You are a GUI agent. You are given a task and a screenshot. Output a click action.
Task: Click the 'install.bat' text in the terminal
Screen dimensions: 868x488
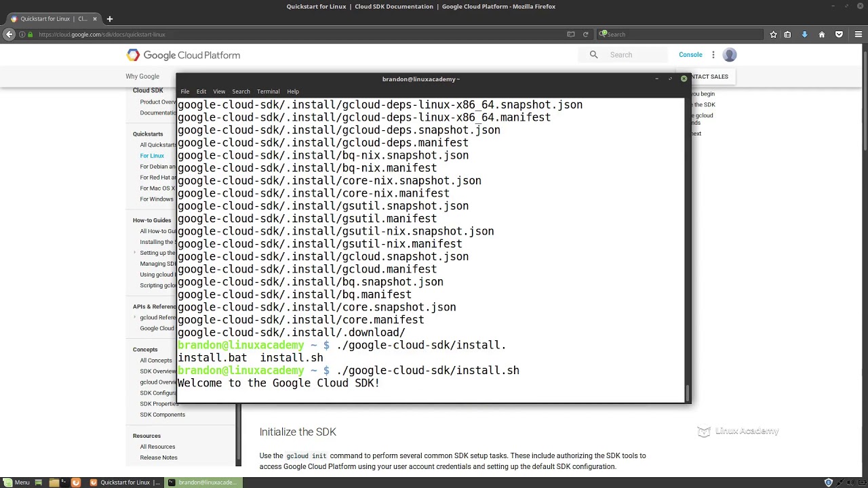[x=212, y=358]
